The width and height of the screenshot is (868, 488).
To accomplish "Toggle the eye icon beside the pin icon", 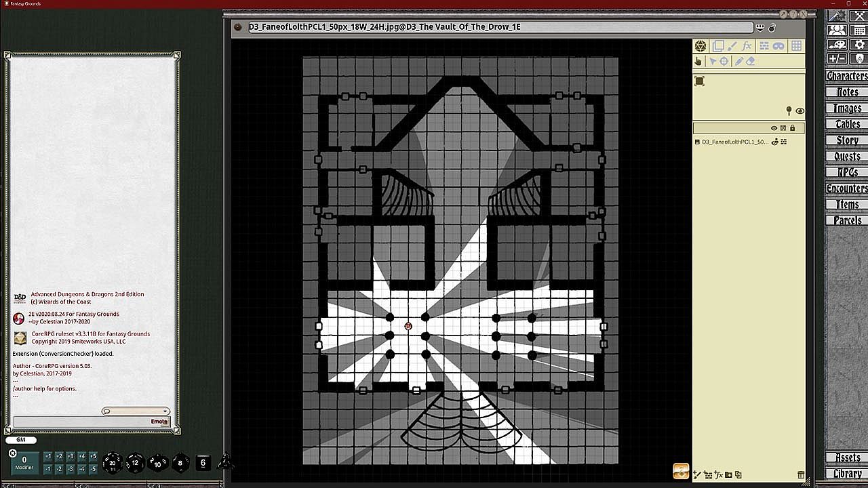I will point(800,111).
